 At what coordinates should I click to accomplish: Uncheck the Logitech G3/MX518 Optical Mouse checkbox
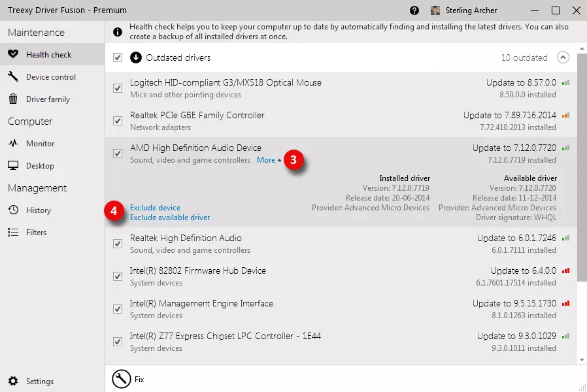(x=118, y=88)
